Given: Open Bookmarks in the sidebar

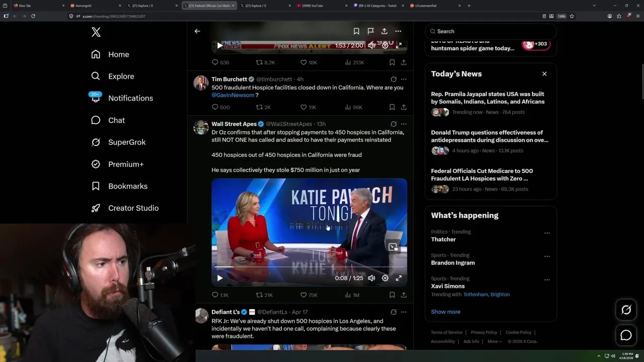Looking at the screenshot, I should point(119,186).
